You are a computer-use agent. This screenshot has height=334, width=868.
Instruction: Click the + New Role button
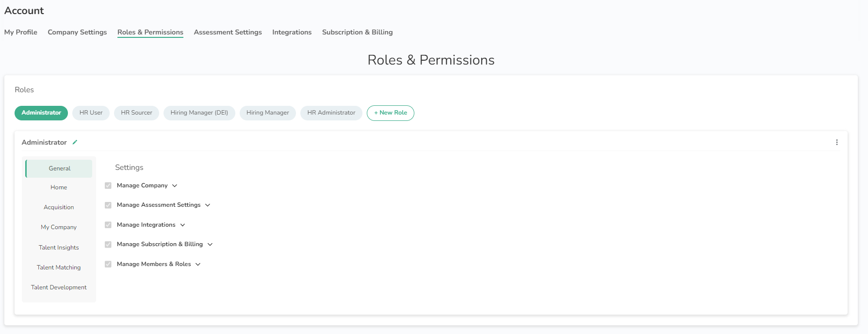[390, 113]
